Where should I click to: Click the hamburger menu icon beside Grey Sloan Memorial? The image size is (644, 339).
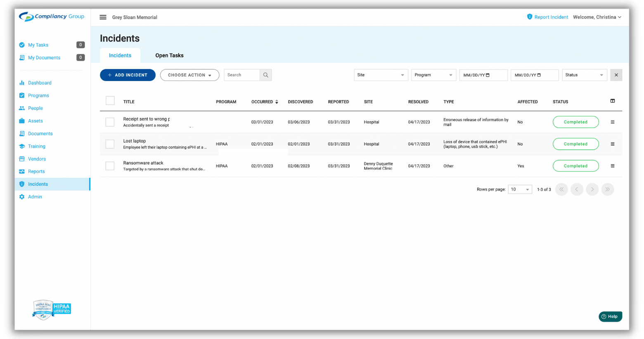point(103,17)
